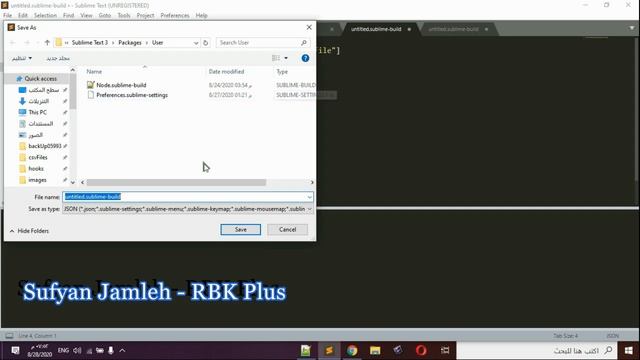This screenshot has width=640, height=360.
Task: Click the File name input field
Action: coord(184,197)
